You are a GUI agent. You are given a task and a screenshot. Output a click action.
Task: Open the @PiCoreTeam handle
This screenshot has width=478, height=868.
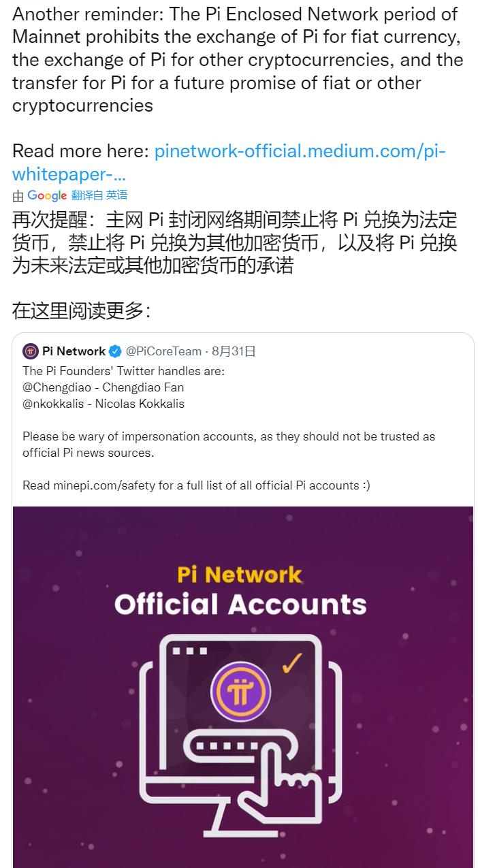163,351
